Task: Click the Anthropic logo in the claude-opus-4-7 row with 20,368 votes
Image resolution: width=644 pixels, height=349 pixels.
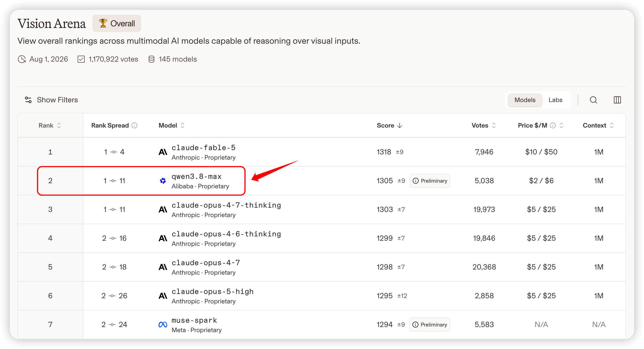Action: (x=163, y=267)
